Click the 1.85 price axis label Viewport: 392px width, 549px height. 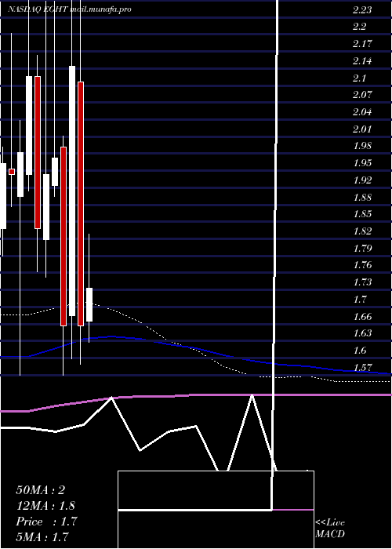(362, 214)
